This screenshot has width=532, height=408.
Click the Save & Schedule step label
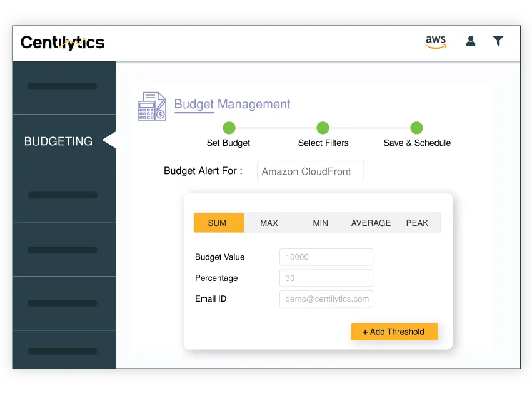pos(417,143)
